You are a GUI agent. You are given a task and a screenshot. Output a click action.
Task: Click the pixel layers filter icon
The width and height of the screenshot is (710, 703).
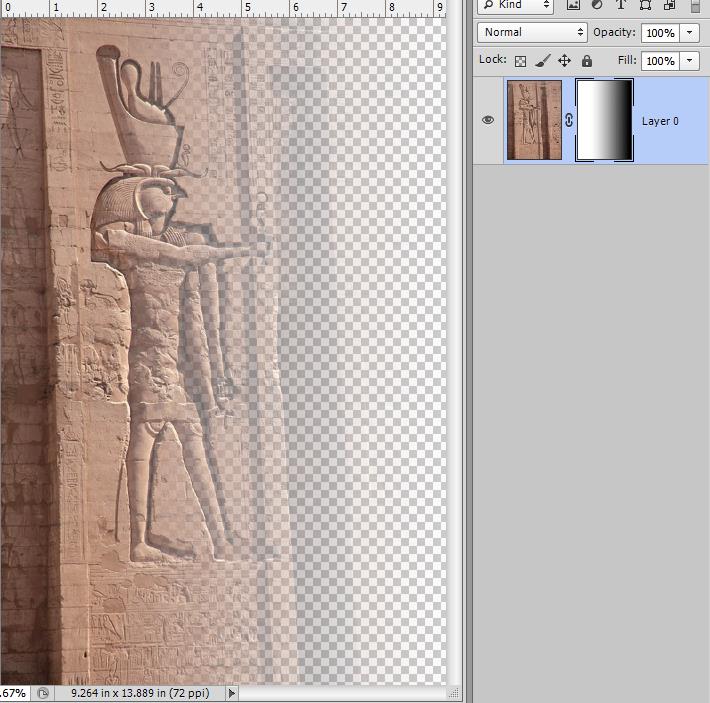click(574, 5)
